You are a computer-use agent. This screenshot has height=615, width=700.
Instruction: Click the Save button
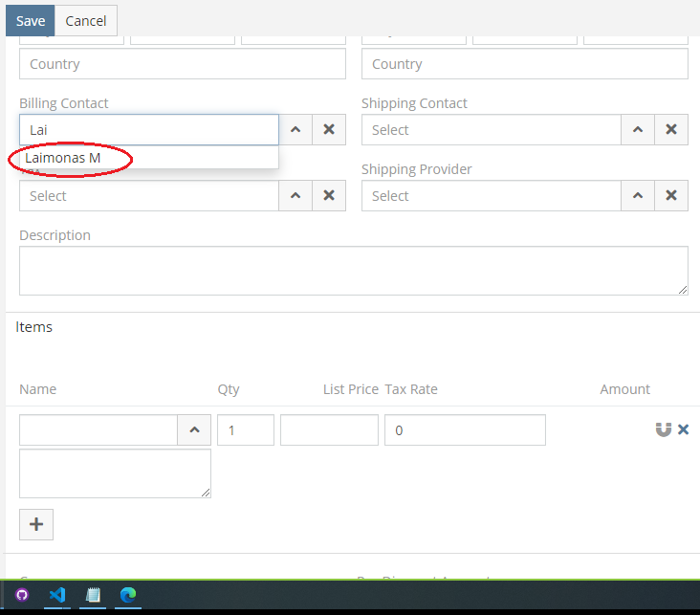point(31,21)
